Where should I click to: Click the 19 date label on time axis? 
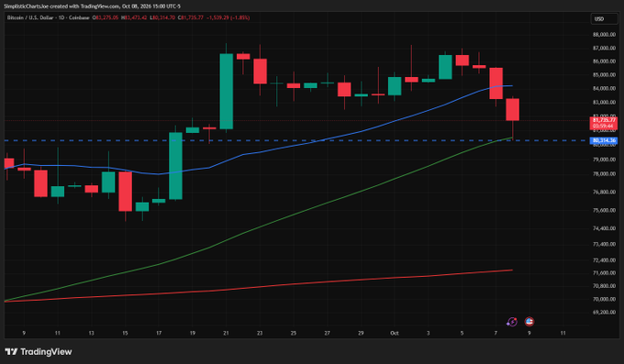coord(192,333)
